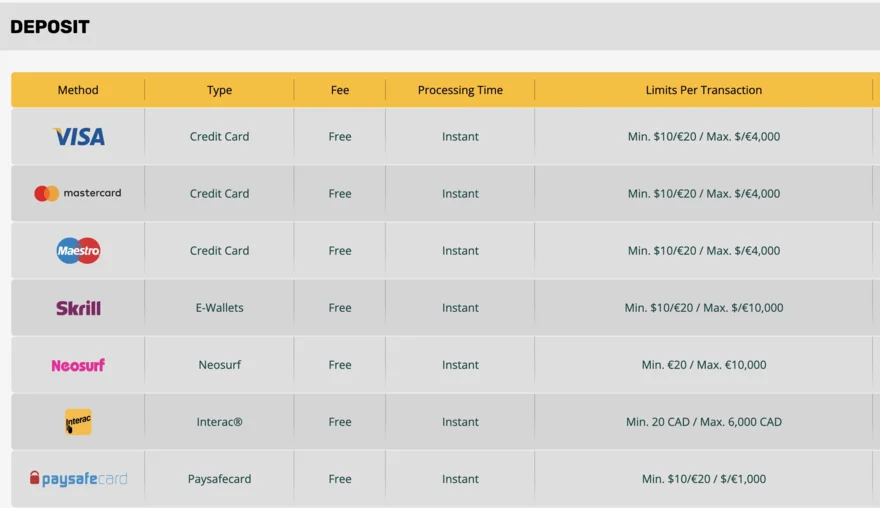The width and height of the screenshot is (880, 508).
Task: Click VISA row limits Max. $/€4,000
Action: (743, 136)
